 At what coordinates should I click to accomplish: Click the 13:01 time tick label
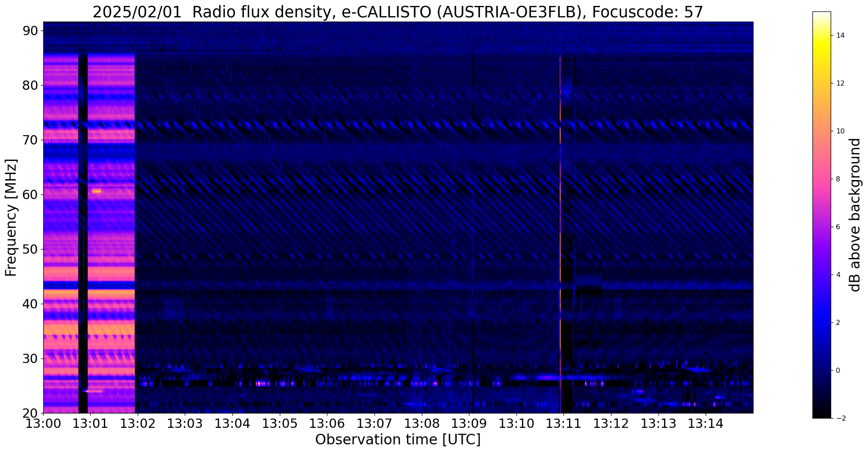[90, 424]
